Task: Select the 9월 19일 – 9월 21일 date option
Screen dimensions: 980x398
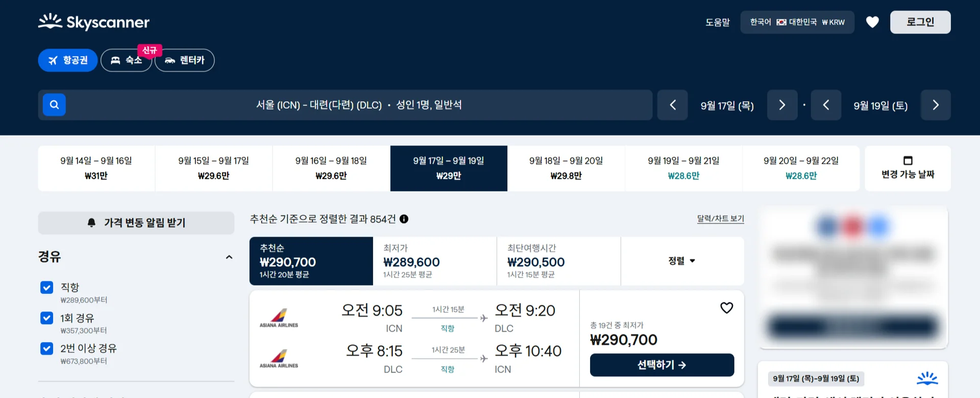Action: coord(683,168)
